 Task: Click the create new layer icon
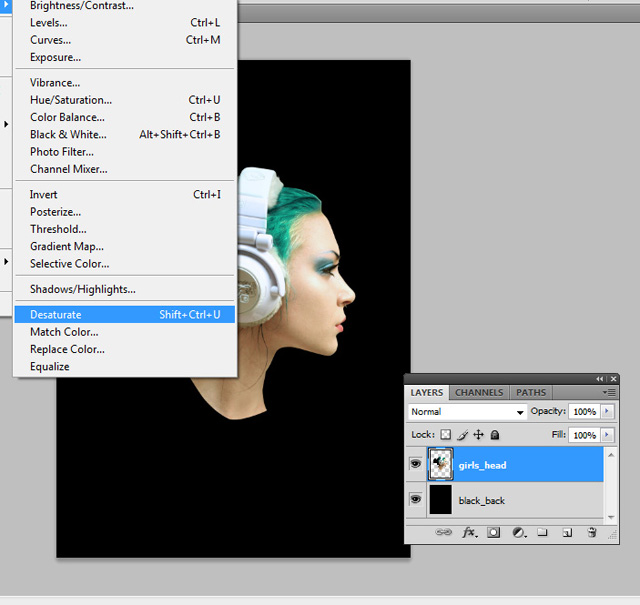click(x=566, y=533)
